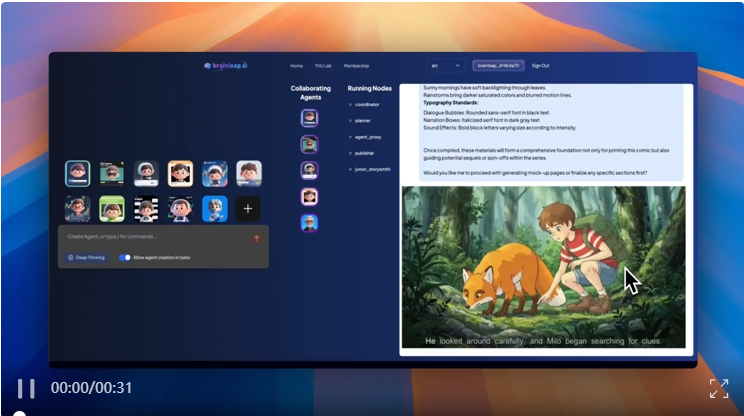This screenshot has height=416, width=744.
Task: Click the astronaut avatar under Collaborating Agents
Action: (x=309, y=170)
